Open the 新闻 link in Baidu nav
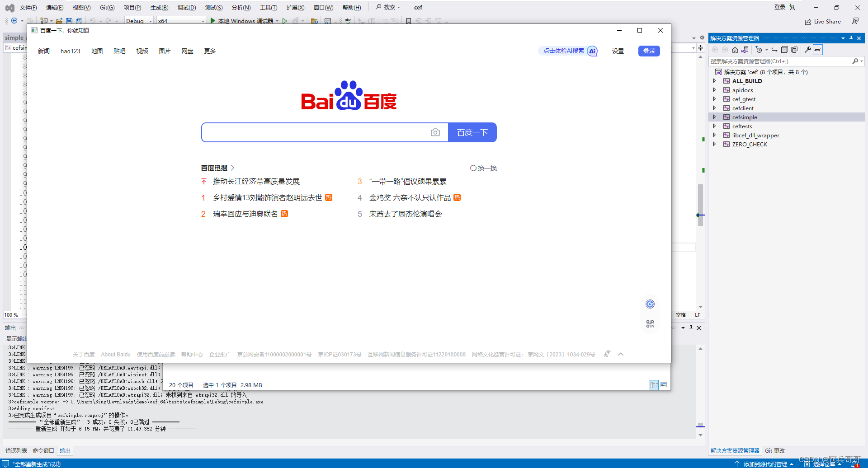868x468 pixels. point(44,51)
